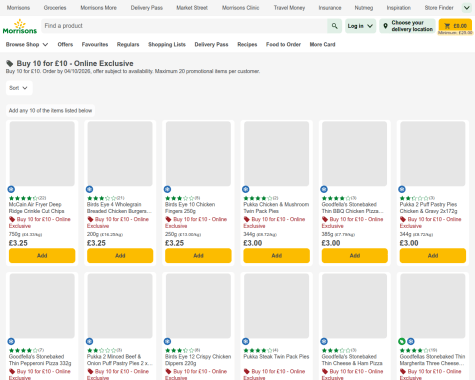Image resolution: width=475 pixels, height=380 pixels.
Task: Open Recipes in the navigation bar
Action: tap(247, 44)
